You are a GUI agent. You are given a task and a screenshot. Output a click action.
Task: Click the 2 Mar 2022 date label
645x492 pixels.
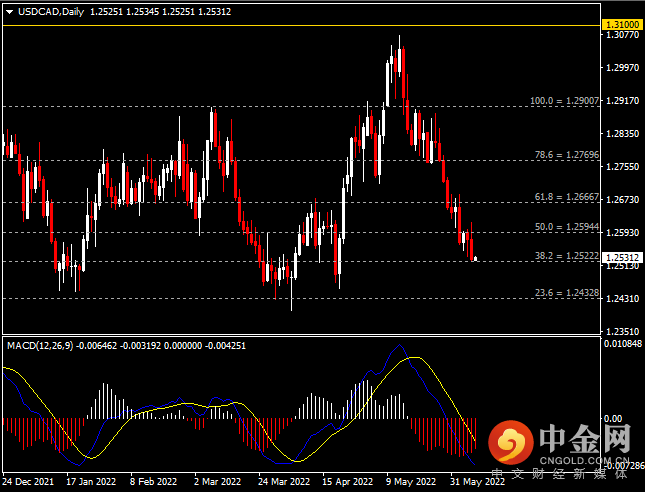pyautogui.click(x=217, y=481)
